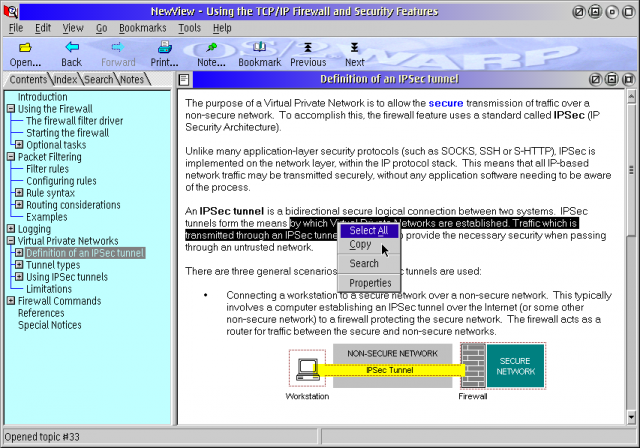Switch to the Index tab
This screenshot has height=448, width=640.
pos(65,80)
